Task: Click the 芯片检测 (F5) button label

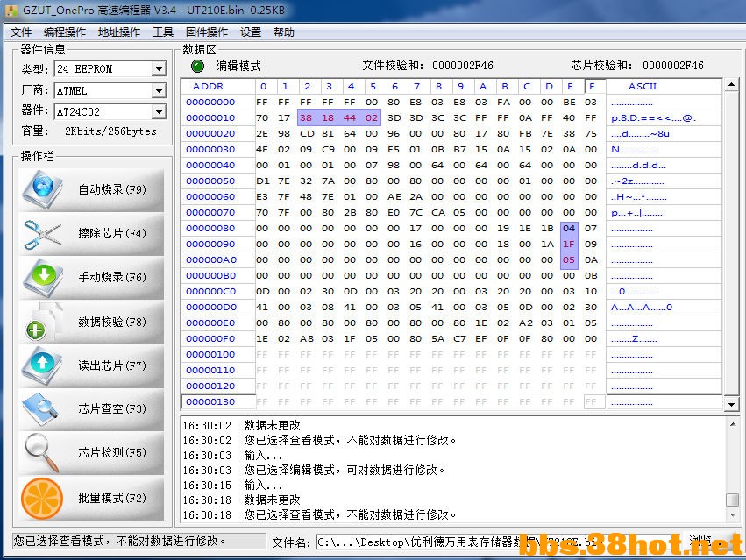Action: pyautogui.click(x=112, y=452)
